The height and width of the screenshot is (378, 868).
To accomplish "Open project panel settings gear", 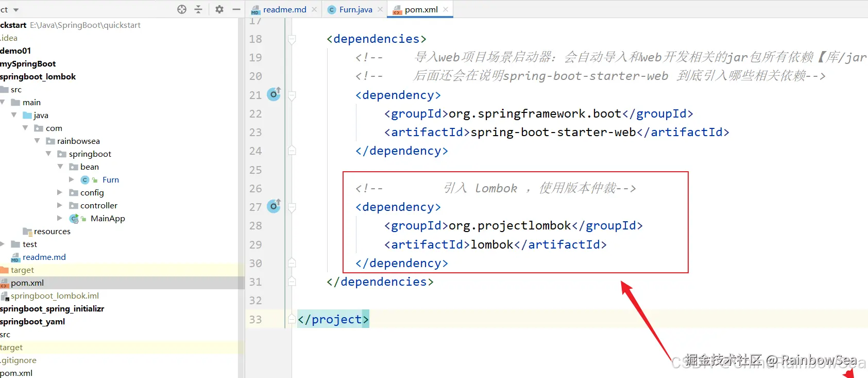I will pyautogui.click(x=219, y=9).
